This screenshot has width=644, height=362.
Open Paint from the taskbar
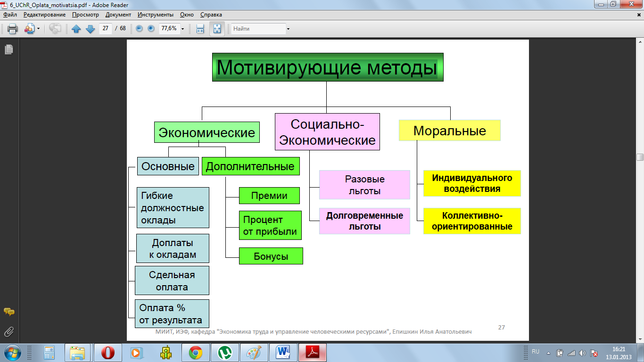click(254, 353)
